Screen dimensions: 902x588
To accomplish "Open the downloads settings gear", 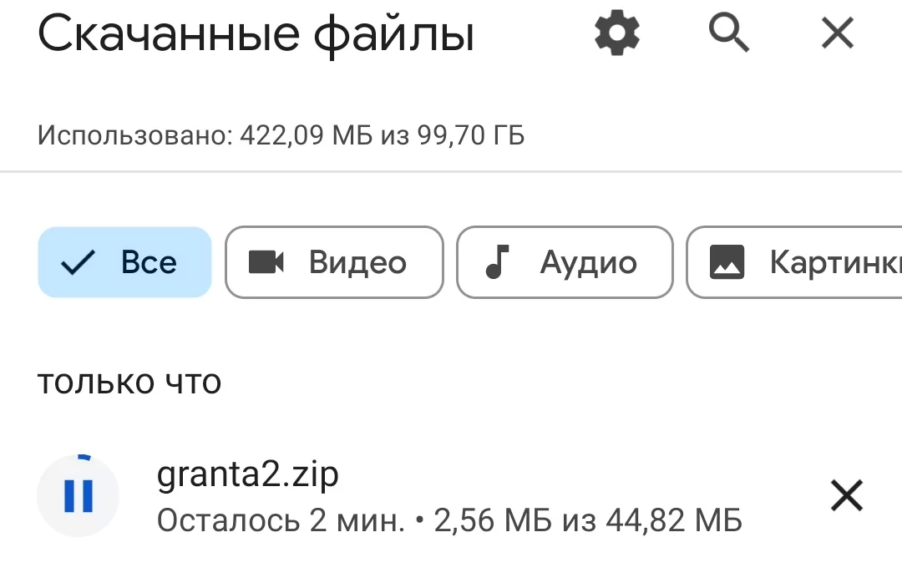I will (x=617, y=34).
